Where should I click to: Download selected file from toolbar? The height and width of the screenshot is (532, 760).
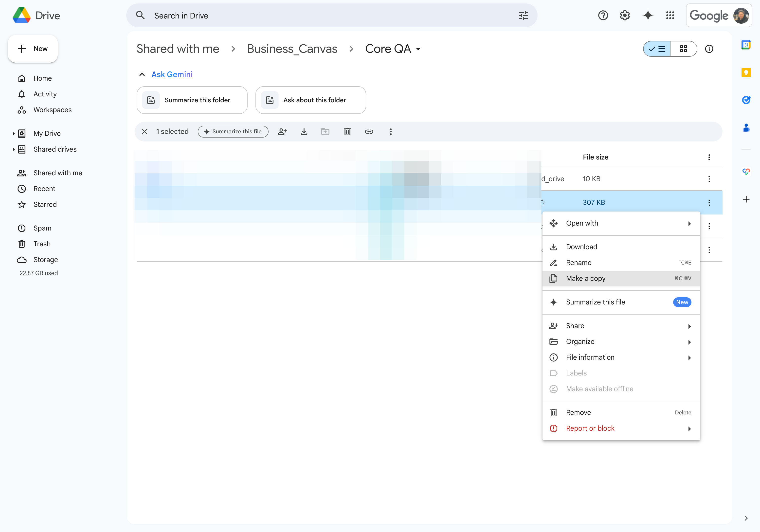click(x=304, y=132)
